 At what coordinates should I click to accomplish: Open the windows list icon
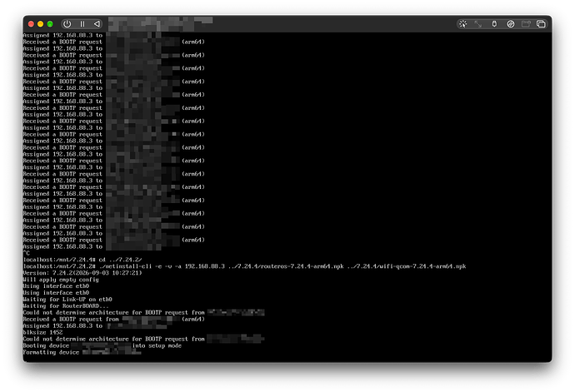542,24
